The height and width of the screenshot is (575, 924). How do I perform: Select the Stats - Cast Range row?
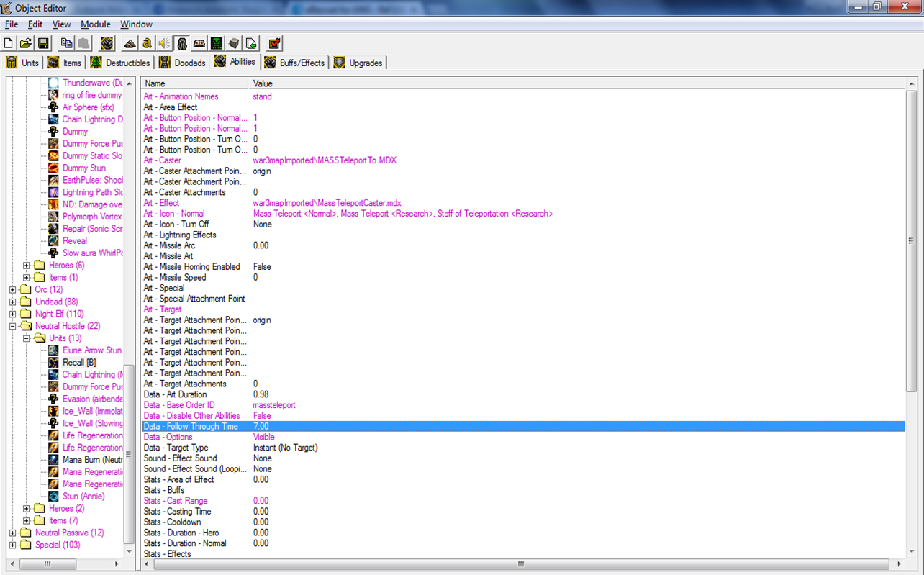click(x=523, y=501)
